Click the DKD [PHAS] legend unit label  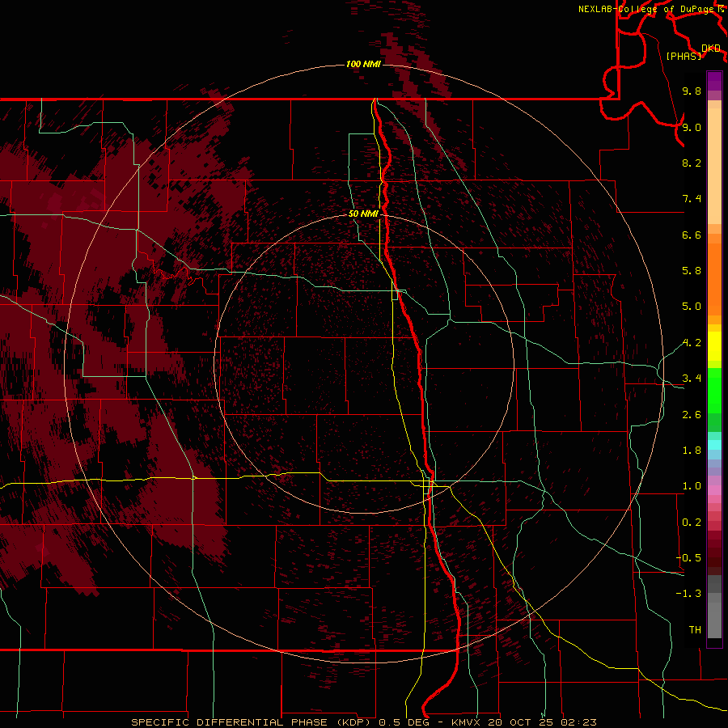(693, 52)
